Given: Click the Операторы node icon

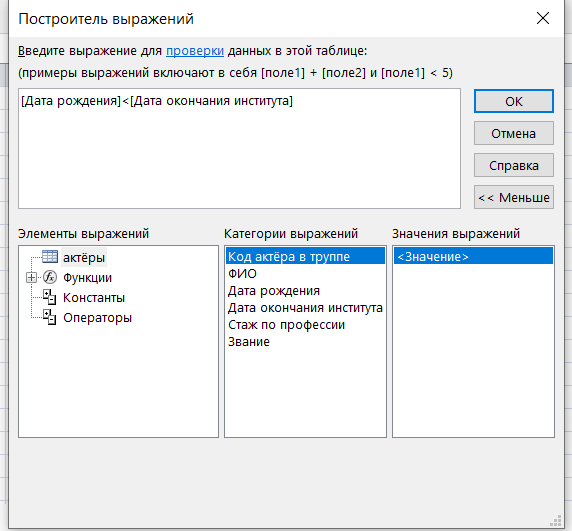Looking at the screenshot, I should click(x=50, y=317).
